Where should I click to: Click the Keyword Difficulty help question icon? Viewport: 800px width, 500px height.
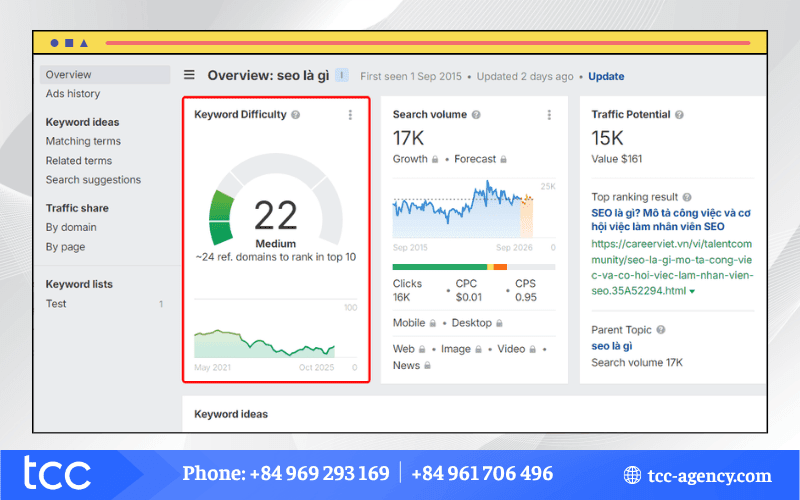(296, 115)
